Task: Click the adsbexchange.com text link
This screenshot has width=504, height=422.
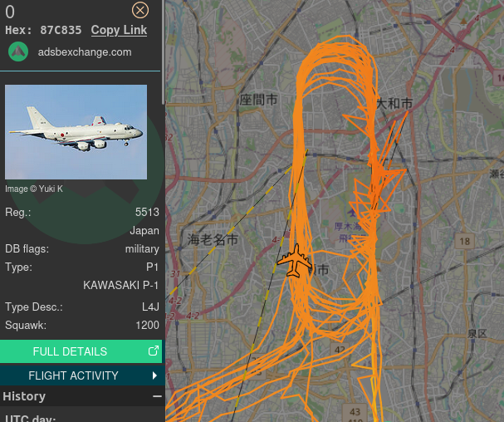Action: 85,52
